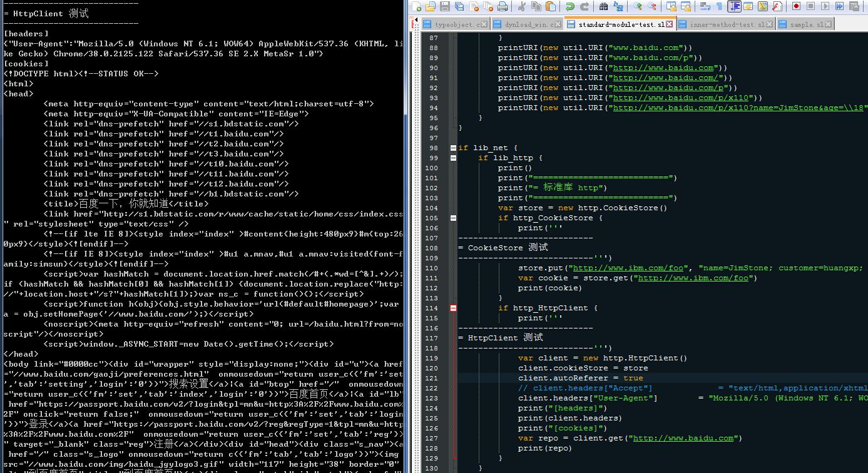Screen dimensions: 868x473
Task: Toggle synchronized horizontal scrolling
Action: click(686, 6)
